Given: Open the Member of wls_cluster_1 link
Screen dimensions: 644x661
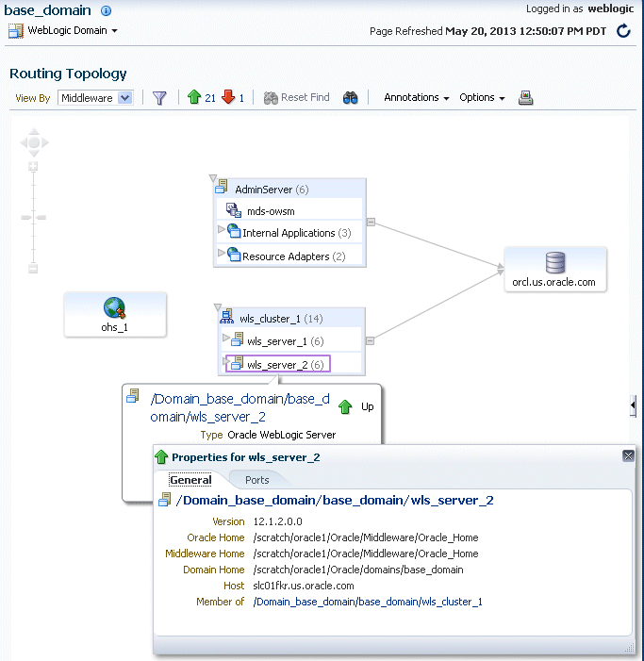Looking at the screenshot, I should (x=368, y=602).
